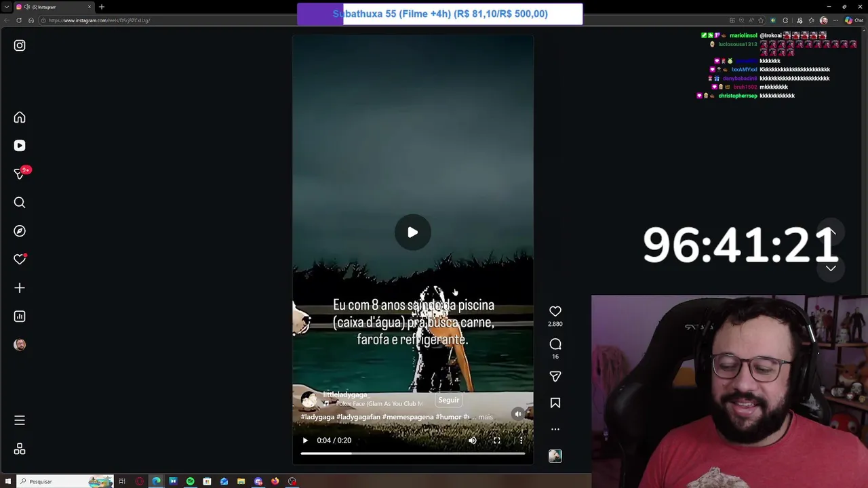Create a new post with plus icon
The image size is (868, 488).
coord(20,288)
